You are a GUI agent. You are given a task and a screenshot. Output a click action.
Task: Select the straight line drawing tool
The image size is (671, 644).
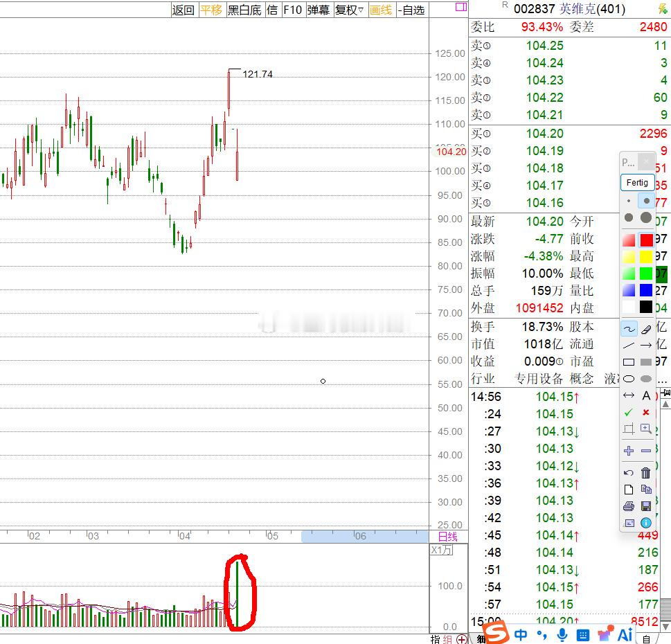[629, 345]
